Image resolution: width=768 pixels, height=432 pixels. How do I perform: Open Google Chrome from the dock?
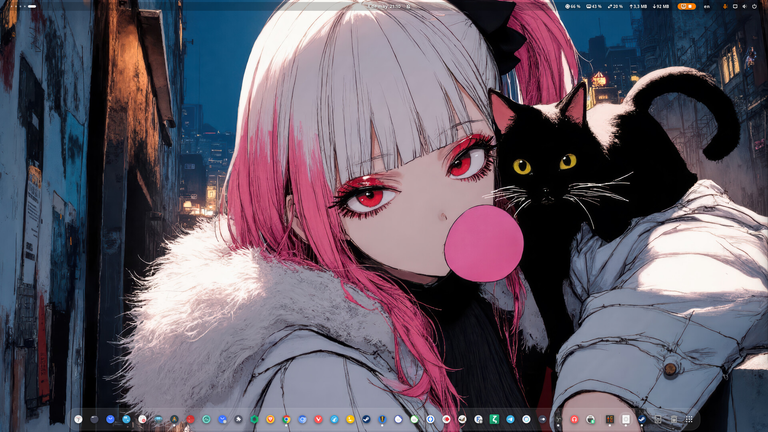(287, 419)
